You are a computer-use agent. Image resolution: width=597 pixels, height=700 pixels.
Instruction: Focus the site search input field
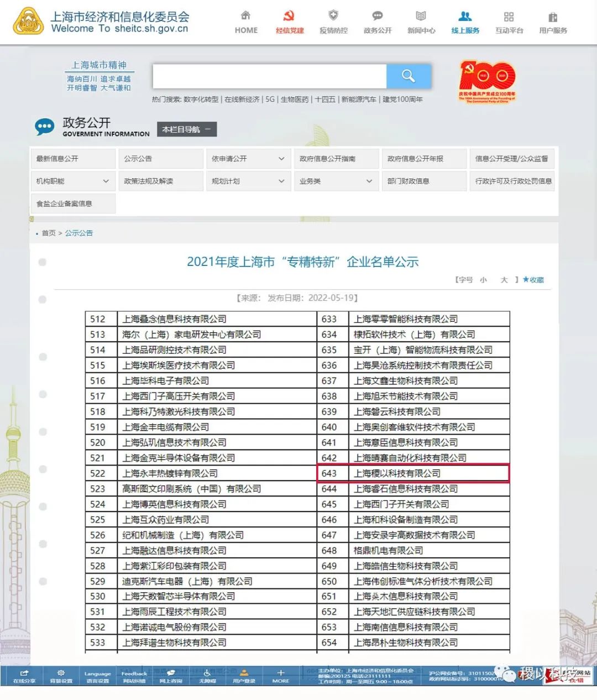(269, 76)
